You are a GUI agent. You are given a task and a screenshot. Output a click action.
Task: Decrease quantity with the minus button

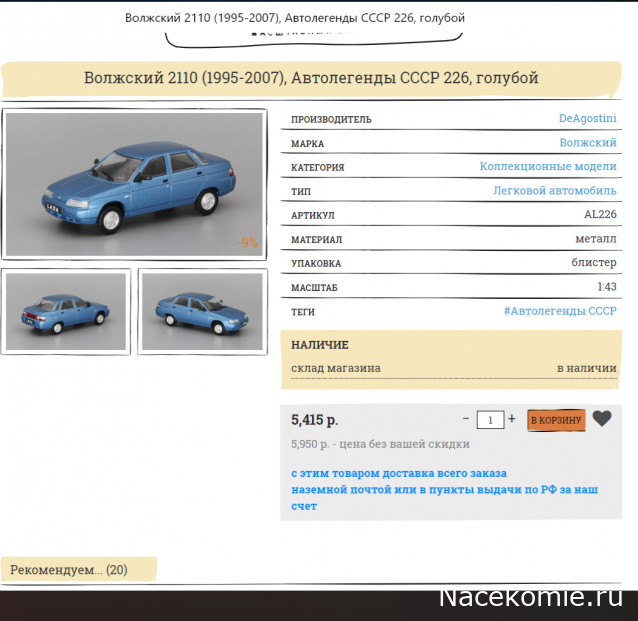(x=466, y=419)
